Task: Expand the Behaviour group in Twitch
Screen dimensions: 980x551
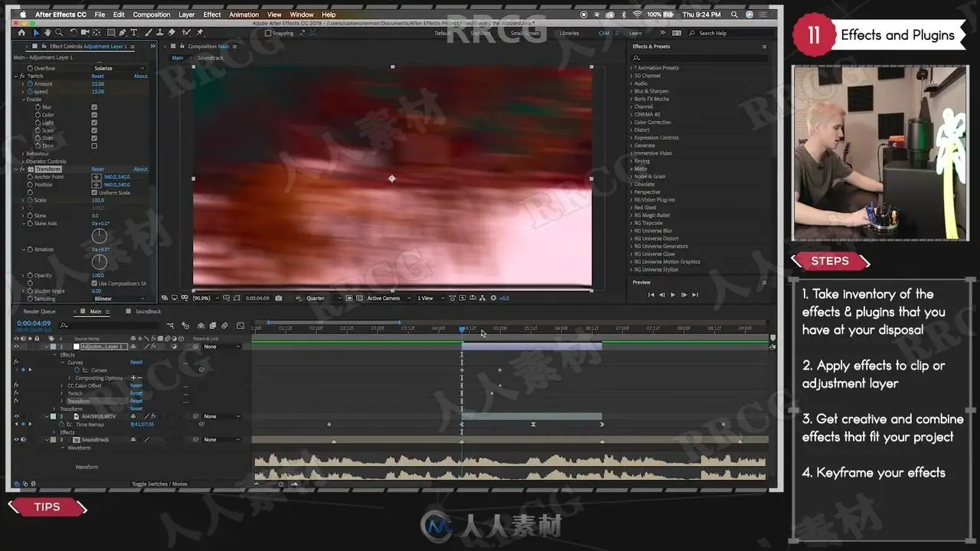Action: [24, 154]
